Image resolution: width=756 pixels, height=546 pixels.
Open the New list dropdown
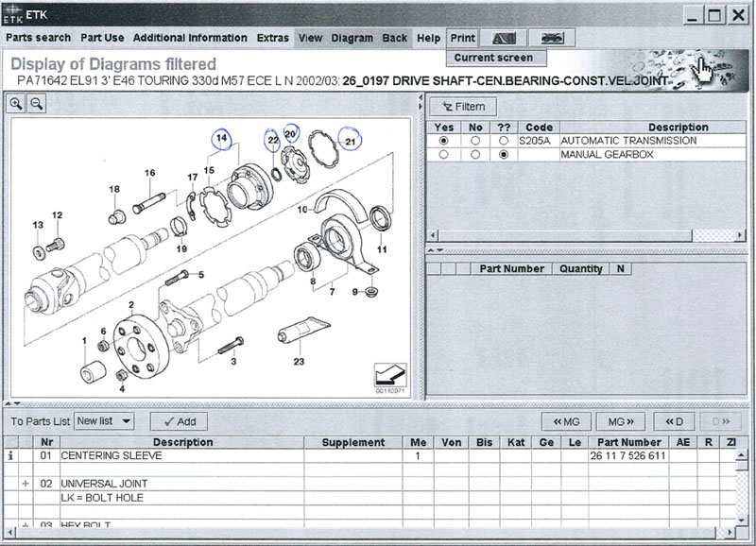(104, 420)
